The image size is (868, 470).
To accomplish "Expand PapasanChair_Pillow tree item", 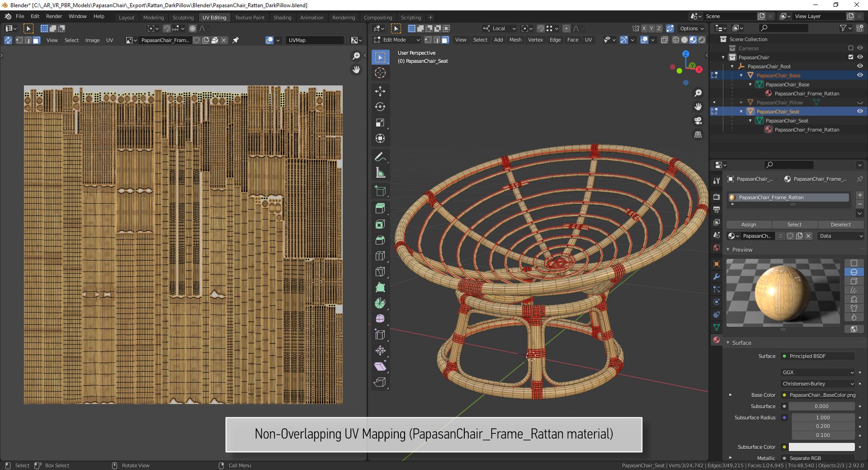I will coord(741,103).
